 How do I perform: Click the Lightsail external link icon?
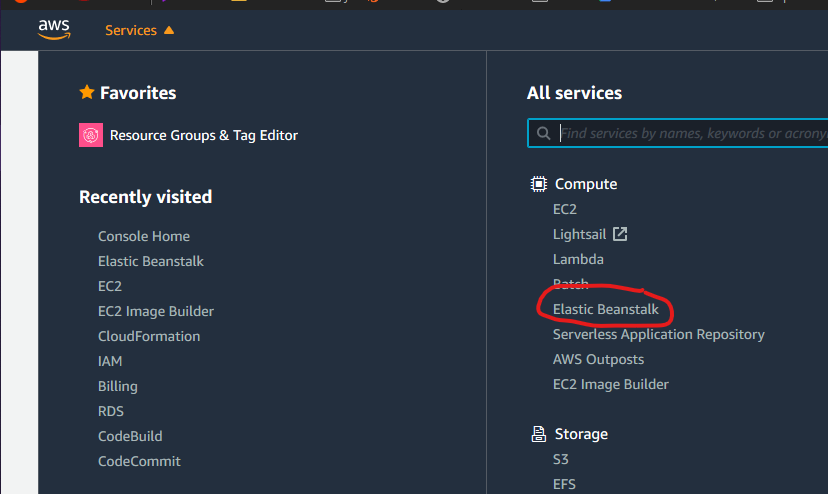click(620, 234)
